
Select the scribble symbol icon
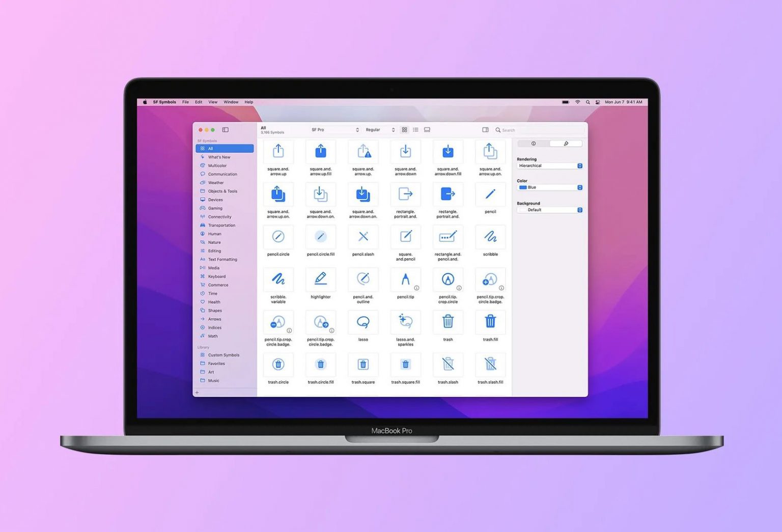(x=490, y=237)
